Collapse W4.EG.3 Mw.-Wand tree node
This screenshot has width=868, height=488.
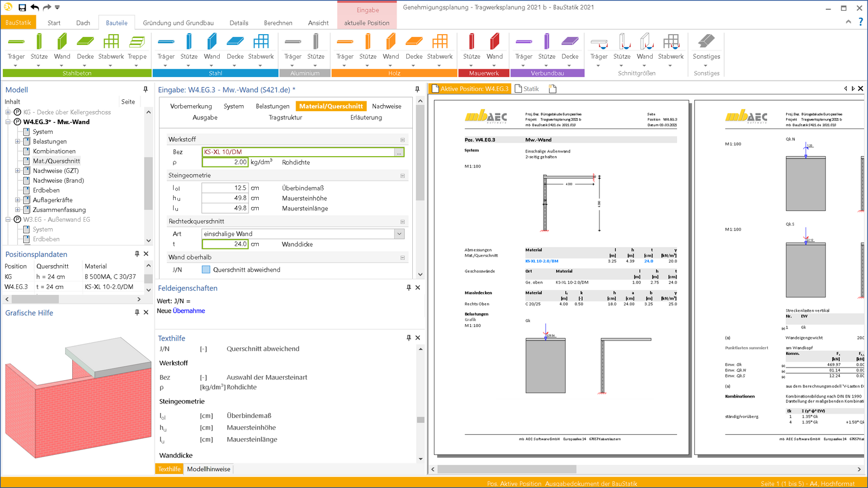(x=8, y=122)
